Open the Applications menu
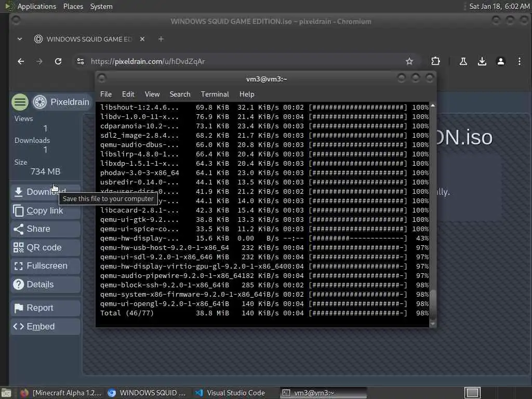The height and width of the screenshot is (399, 532). click(37, 6)
